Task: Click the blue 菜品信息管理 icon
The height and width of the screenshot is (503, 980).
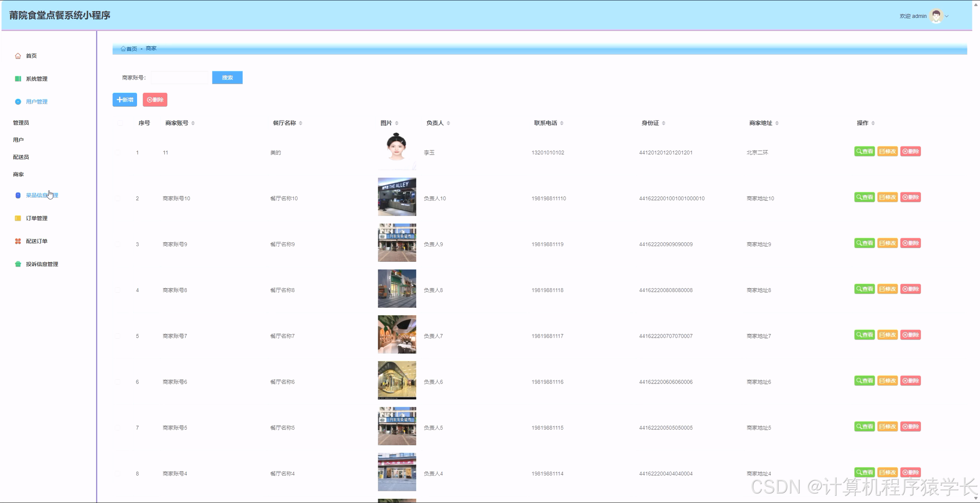Action: [x=18, y=195]
